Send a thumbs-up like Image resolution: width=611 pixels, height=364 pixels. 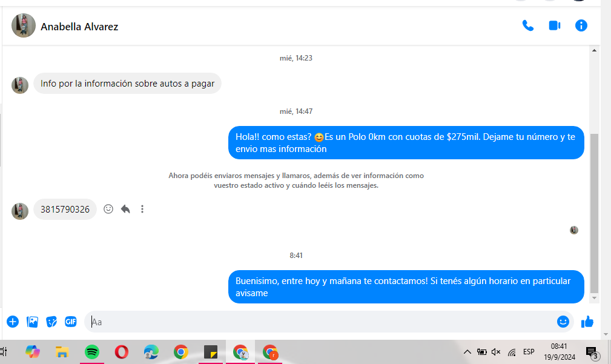pos(587,322)
